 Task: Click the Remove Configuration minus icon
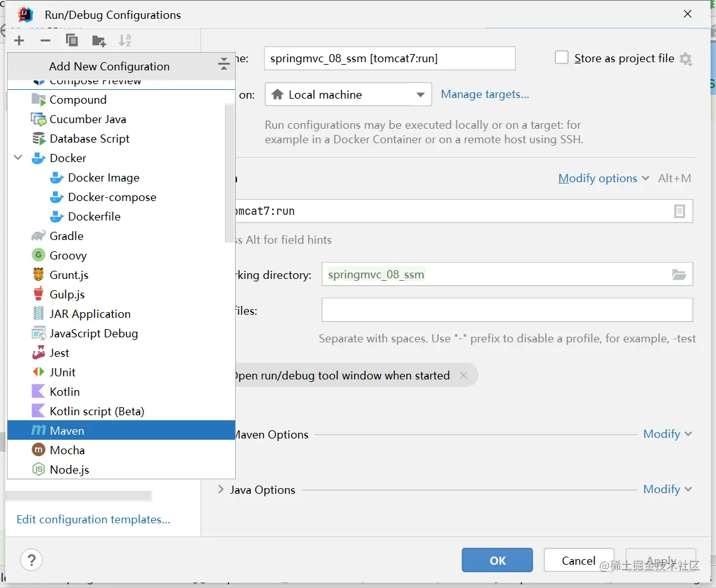tap(45, 41)
